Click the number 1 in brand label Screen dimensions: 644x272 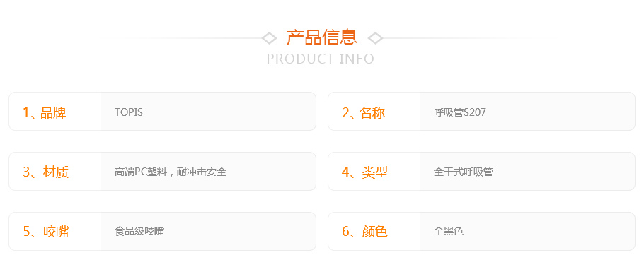click(x=26, y=113)
